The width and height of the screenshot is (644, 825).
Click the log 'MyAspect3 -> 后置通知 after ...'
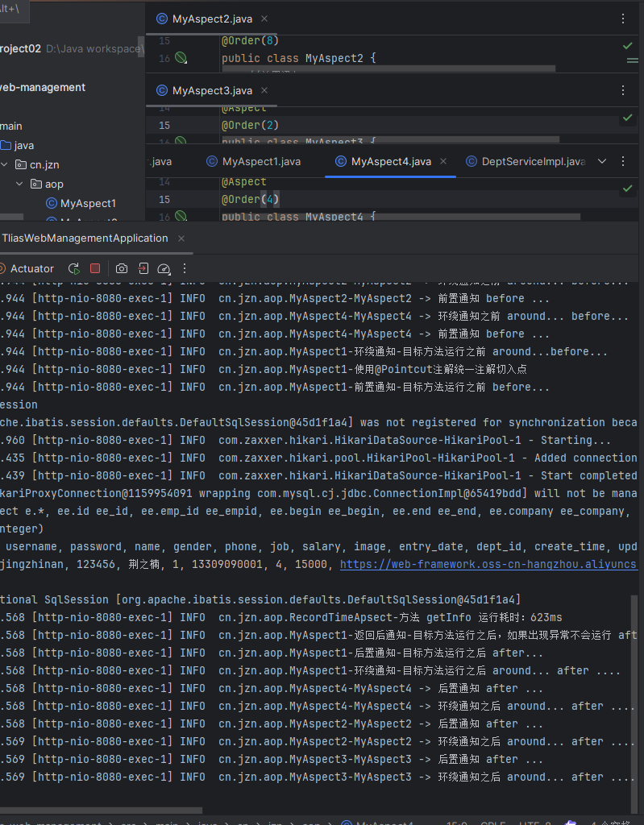coord(271,759)
